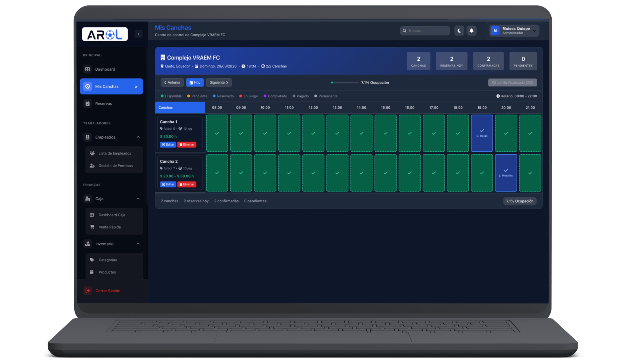
Task: Open Gestión de Permisos from the sidebar
Action: tap(116, 166)
